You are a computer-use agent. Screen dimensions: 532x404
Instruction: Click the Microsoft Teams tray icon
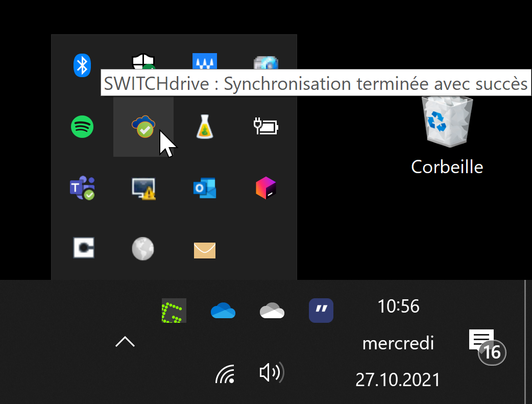point(82,188)
